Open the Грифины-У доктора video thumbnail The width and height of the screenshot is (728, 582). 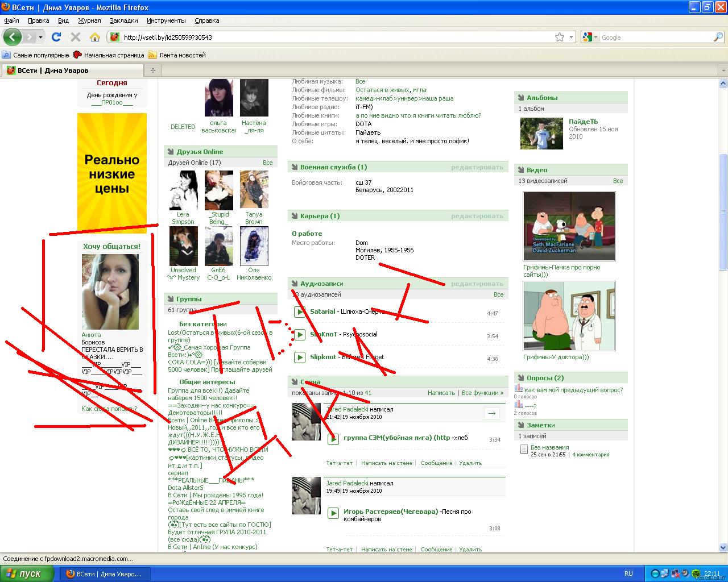[x=569, y=316]
